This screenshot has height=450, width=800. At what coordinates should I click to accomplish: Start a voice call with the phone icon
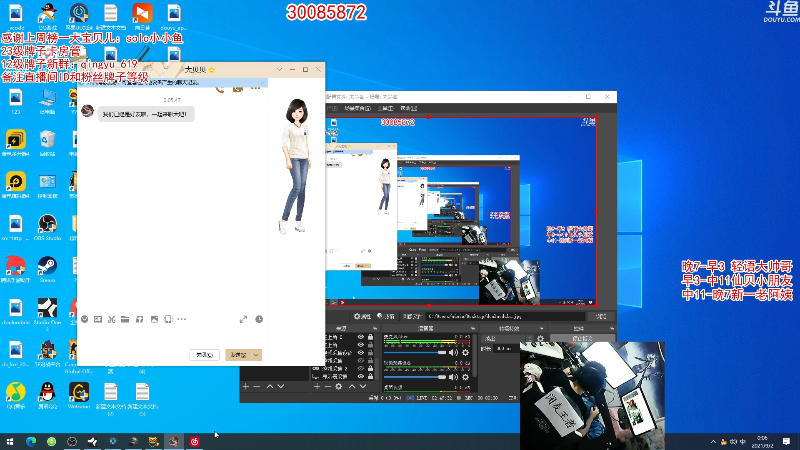coord(220,89)
